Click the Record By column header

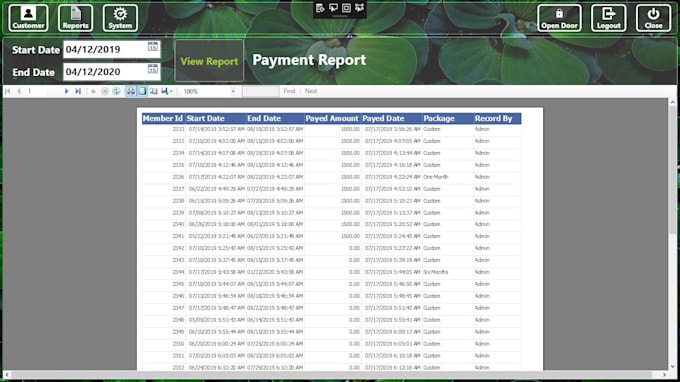click(497, 118)
